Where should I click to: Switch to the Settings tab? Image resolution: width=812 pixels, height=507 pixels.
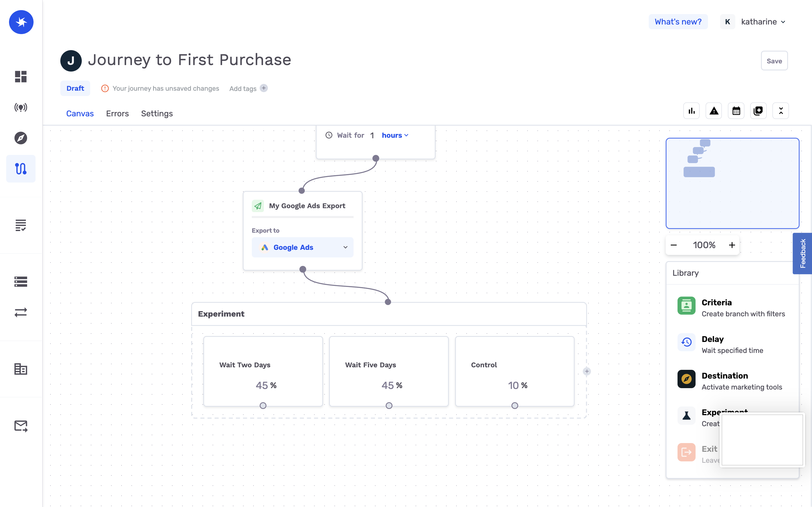[x=157, y=113]
